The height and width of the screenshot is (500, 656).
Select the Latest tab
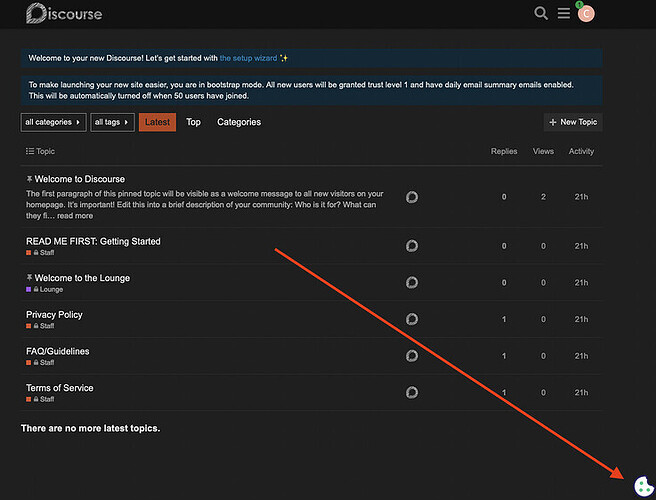click(x=157, y=122)
